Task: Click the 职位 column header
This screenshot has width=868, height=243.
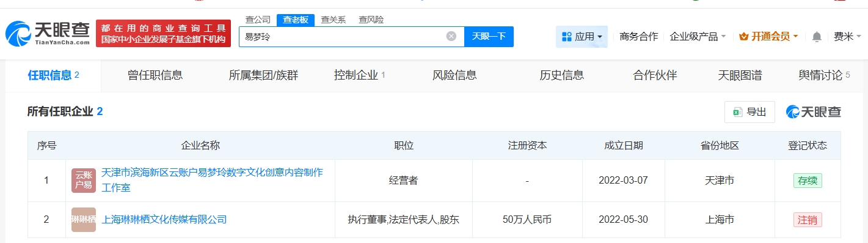Action: pyautogui.click(x=404, y=146)
